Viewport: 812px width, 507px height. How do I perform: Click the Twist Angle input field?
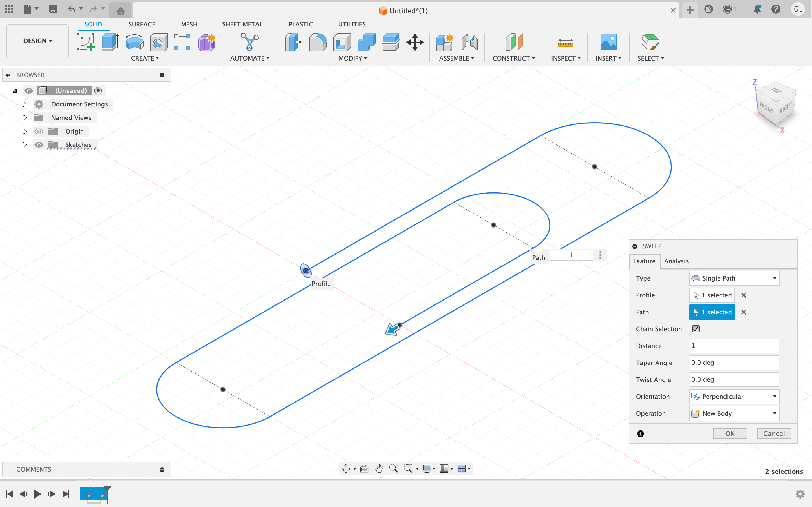pos(734,380)
